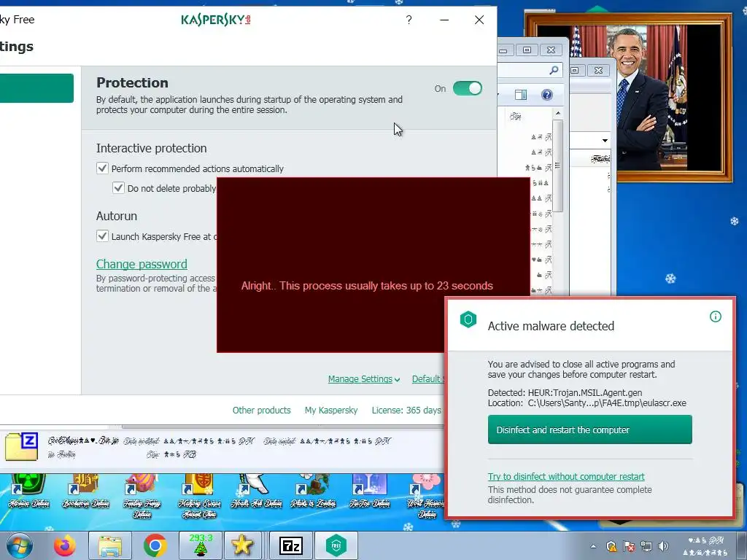Viewport: 747px width, 560px height.
Task: Click License: 365 days link
Action: coord(406,410)
